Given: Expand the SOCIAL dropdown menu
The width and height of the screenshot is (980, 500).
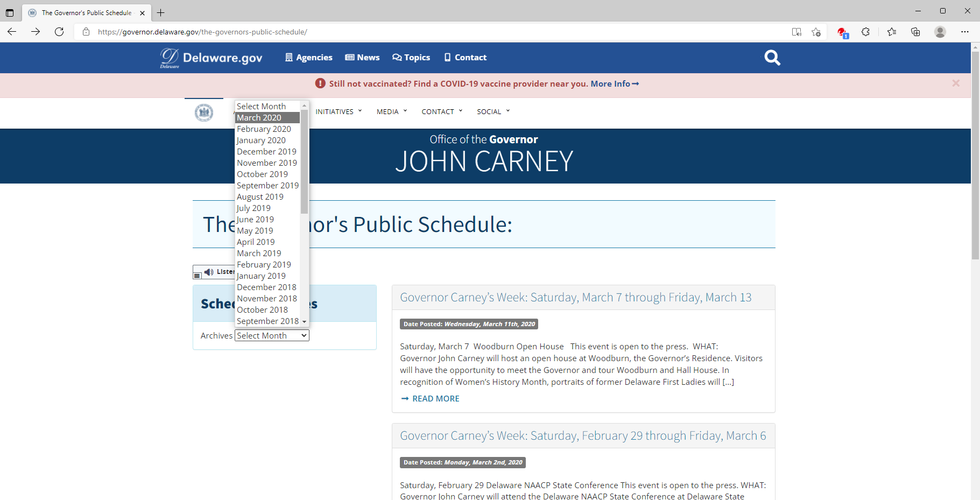Looking at the screenshot, I should (493, 111).
